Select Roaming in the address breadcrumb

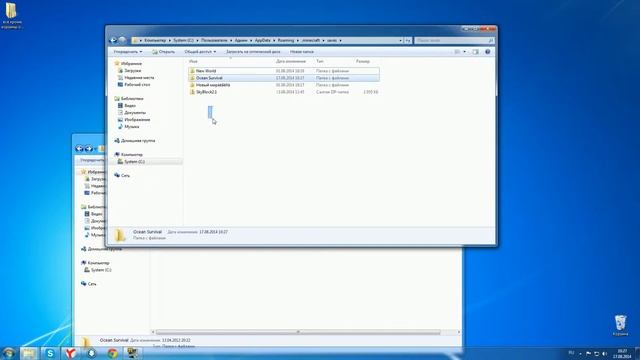(x=286, y=40)
